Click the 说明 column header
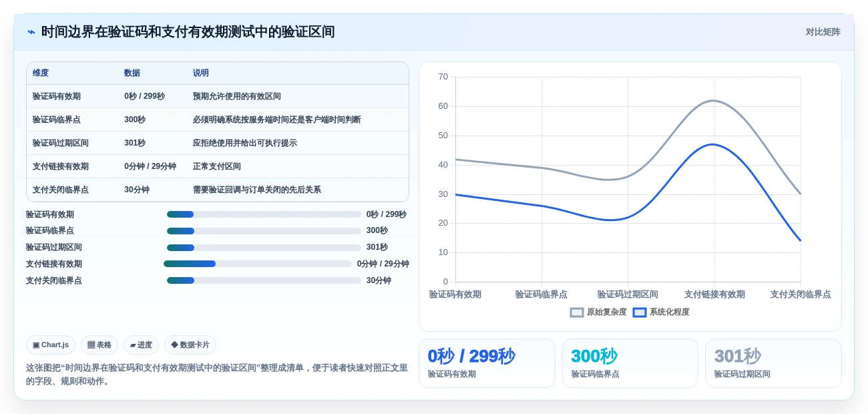The width and height of the screenshot is (868, 414). pyautogui.click(x=201, y=73)
